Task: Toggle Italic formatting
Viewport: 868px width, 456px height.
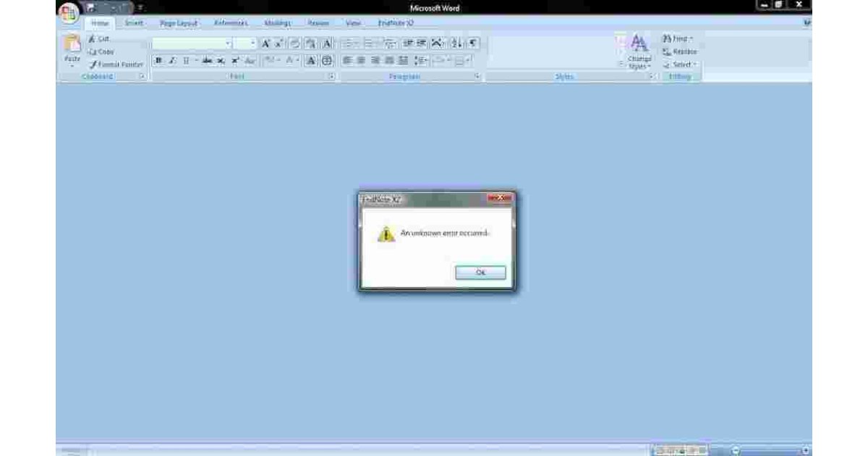Action: point(172,61)
